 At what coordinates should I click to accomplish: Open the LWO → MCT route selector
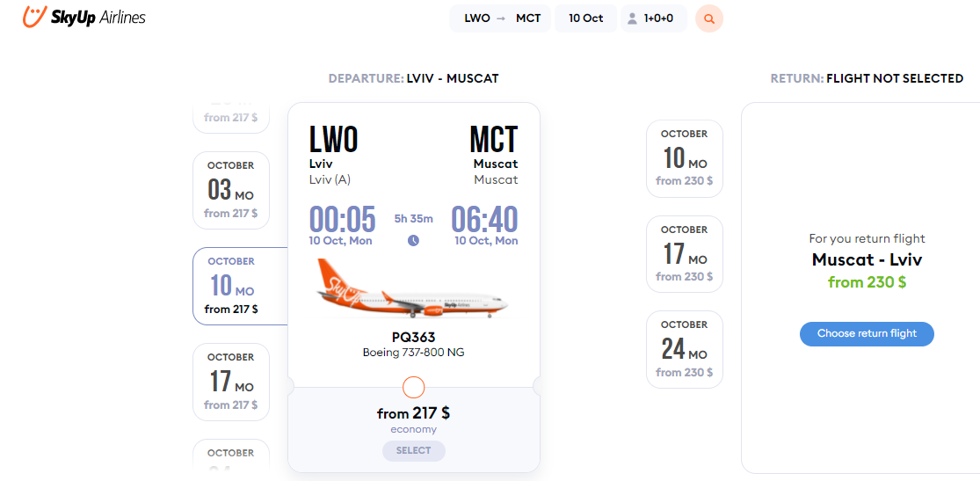click(500, 18)
